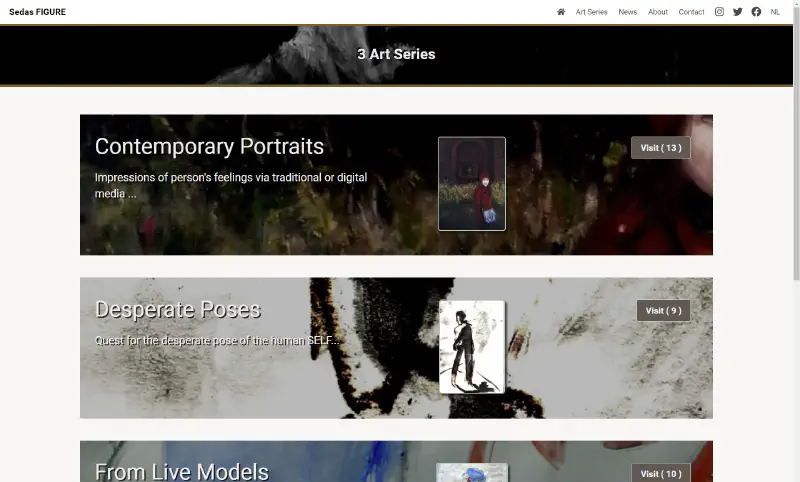Select the Contemporary Portraits heading
Screen dimensions: 800x482
pos(209,146)
